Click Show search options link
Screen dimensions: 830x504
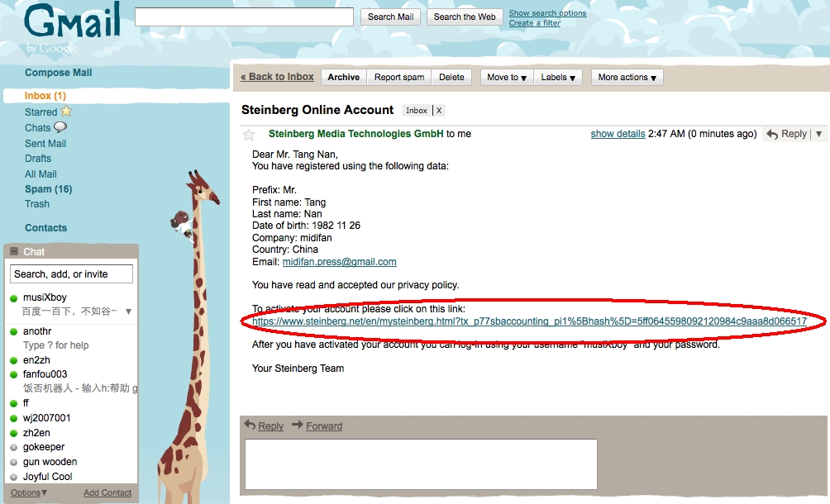pyautogui.click(x=547, y=12)
